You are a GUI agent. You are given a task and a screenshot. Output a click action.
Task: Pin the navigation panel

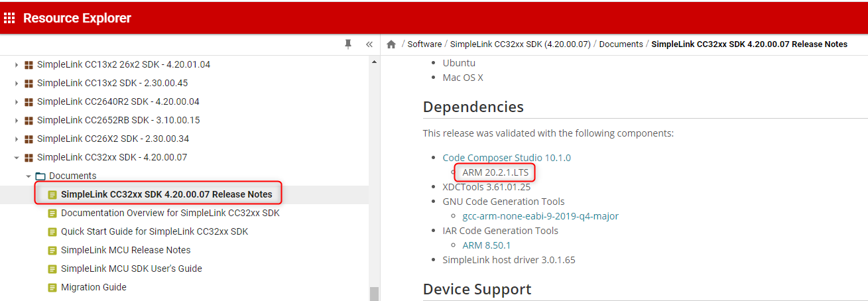click(348, 44)
